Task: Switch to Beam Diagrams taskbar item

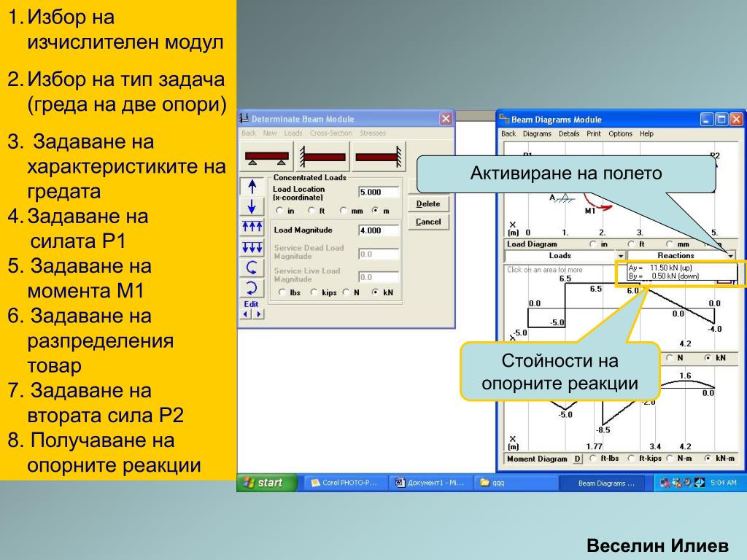Action: coord(602,483)
